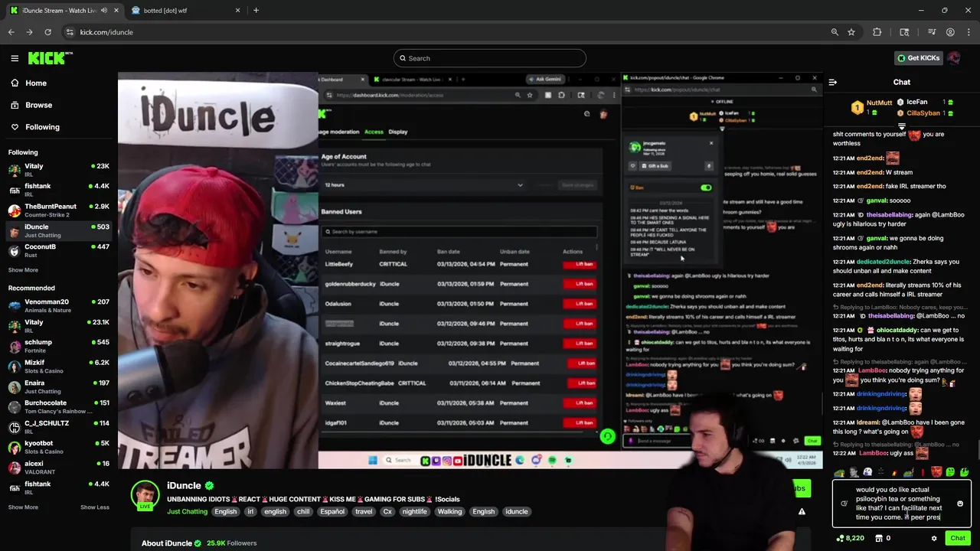980x551 pixels.
Task: Click the chat message input field
Action: click(901, 504)
